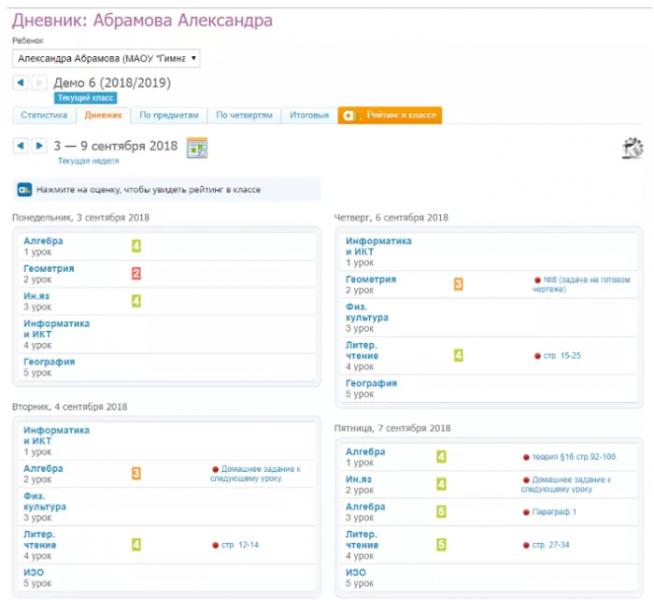Click orange grade 3 for Геометрия on Thursday
This screenshot has height=600, width=654.
(x=458, y=284)
